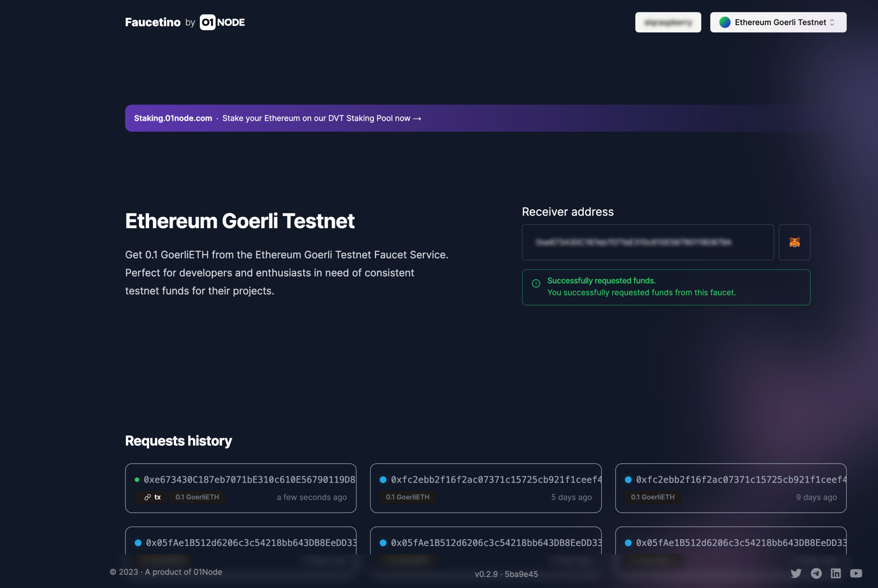Click the 0xfc2ebb2f16 address from 5 days ago

pos(496,480)
